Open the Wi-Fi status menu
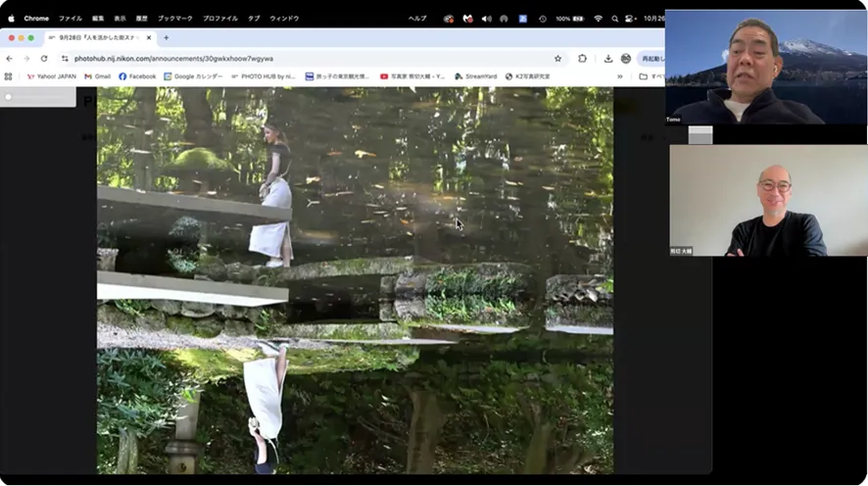This screenshot has width=868, height=486. point(598,18)
